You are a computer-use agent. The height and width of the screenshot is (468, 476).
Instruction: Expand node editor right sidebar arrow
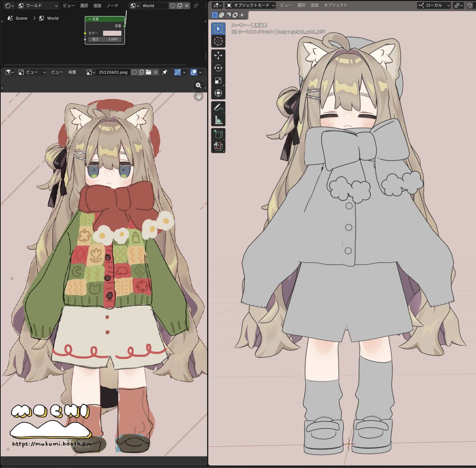[x=205, y=21]
